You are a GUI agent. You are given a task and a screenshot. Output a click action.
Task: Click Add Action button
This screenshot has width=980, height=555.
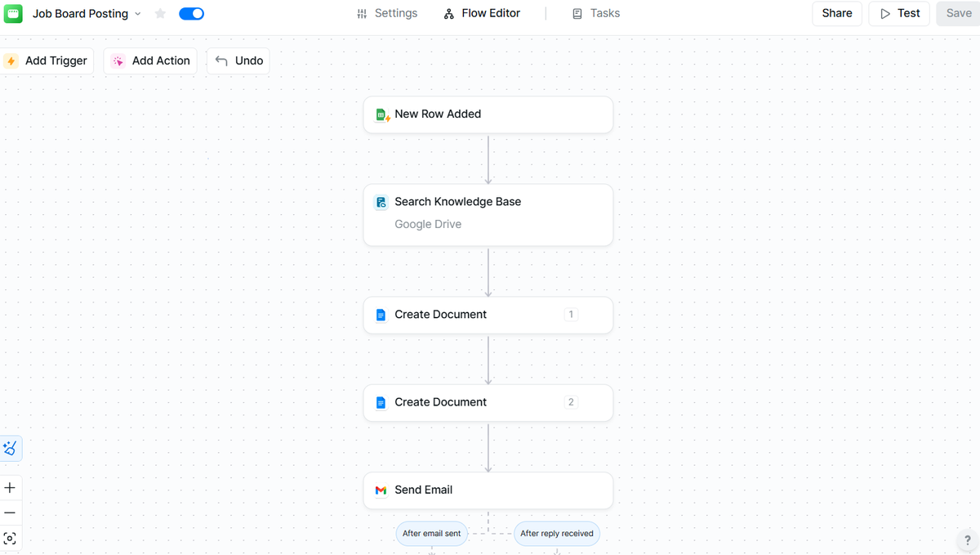pos(150,60)
